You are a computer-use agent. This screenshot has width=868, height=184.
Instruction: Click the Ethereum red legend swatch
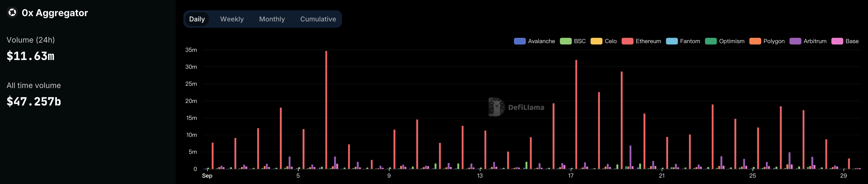[x=627, y=41]
